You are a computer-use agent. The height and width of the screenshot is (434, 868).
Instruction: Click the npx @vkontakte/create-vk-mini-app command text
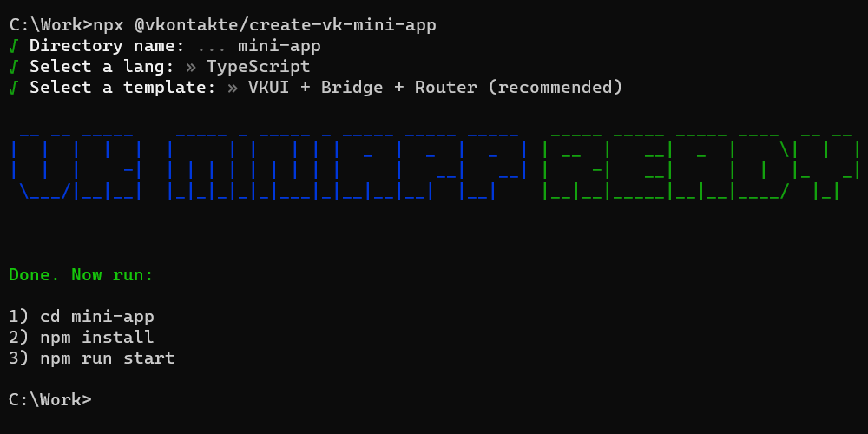265,25
